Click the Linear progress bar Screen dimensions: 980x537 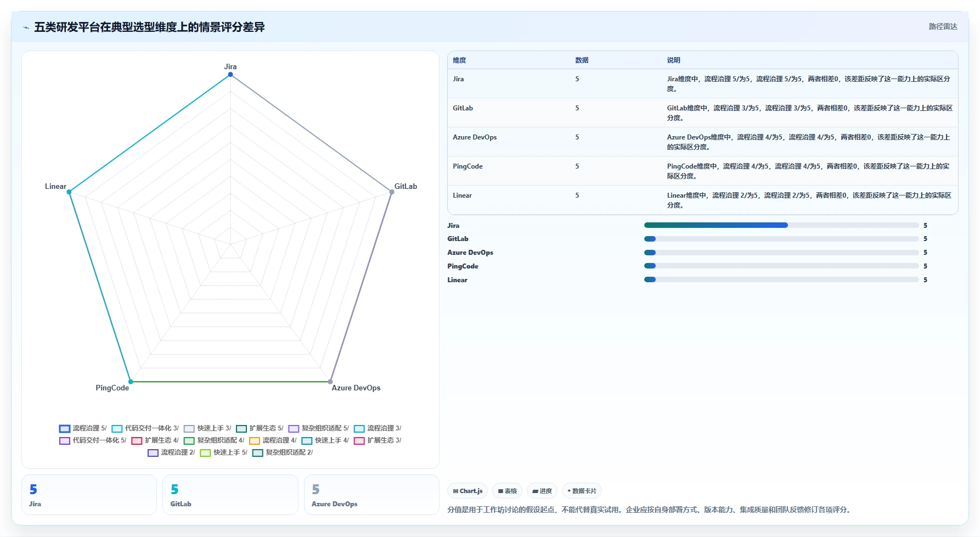pos(781,279)
